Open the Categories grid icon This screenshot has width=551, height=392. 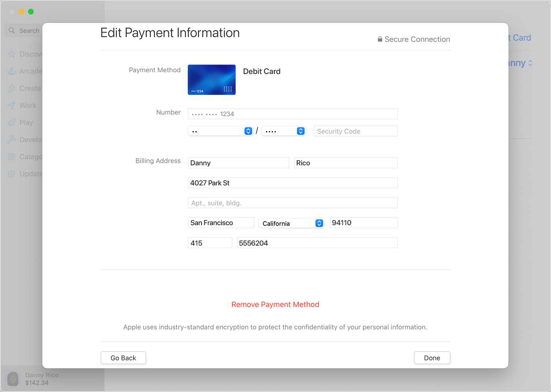click(x=11, y=157)
